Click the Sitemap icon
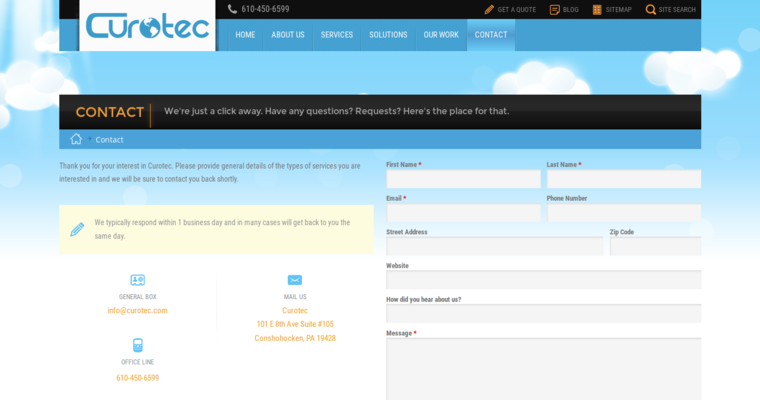The height and width of the screenshot is (400, 760). (x=597, y=9)
